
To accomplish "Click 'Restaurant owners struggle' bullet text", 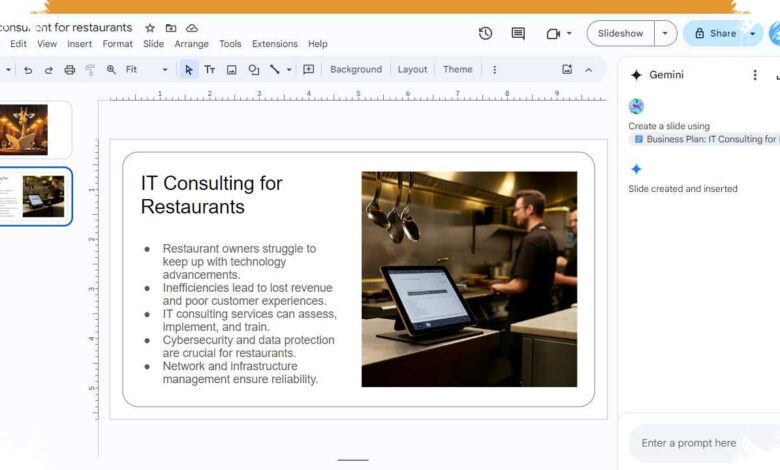I will tap(239, 262).
